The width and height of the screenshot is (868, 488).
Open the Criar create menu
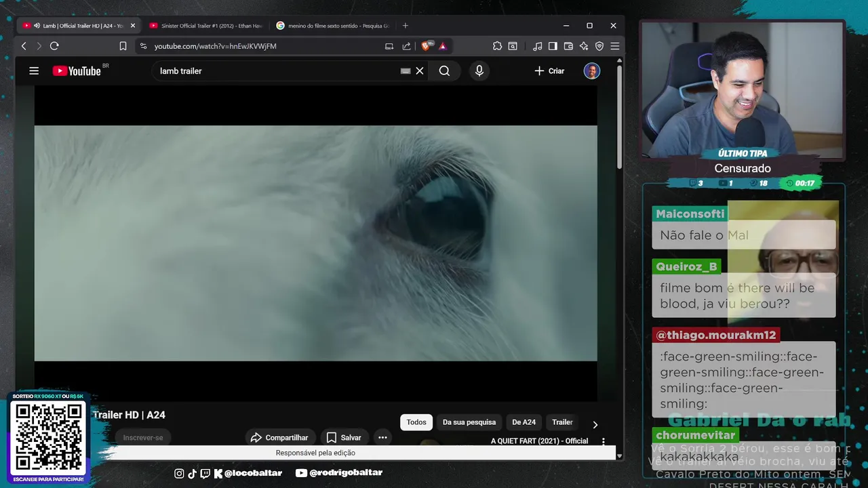[x=549, y=70]
